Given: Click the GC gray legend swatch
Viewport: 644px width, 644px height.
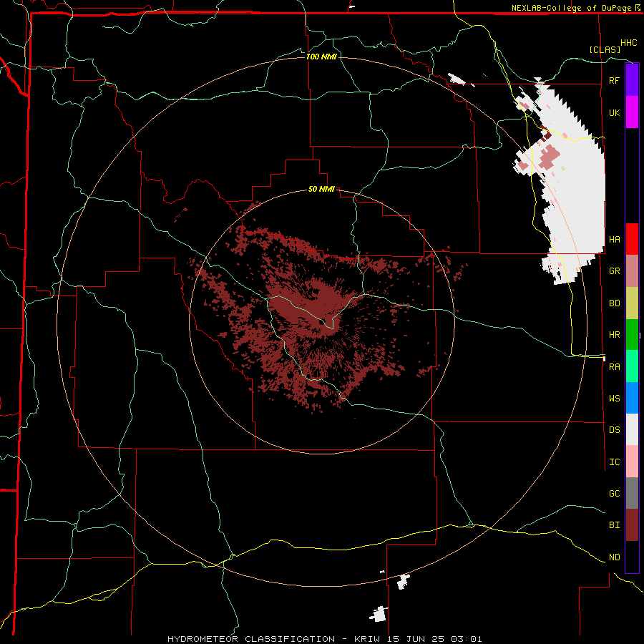Looking at the screenshot, I should [632, 493].
